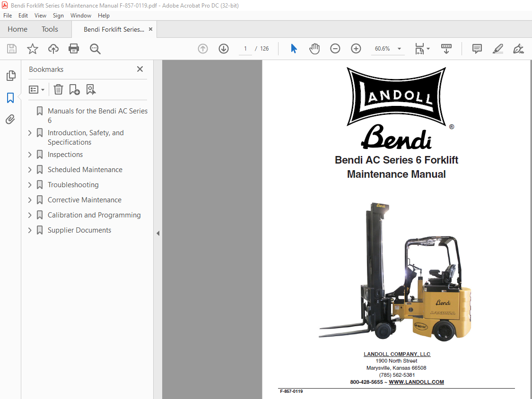Expand the Introduction, Safety, and Specifications bookmark

[x=30, y=133]
